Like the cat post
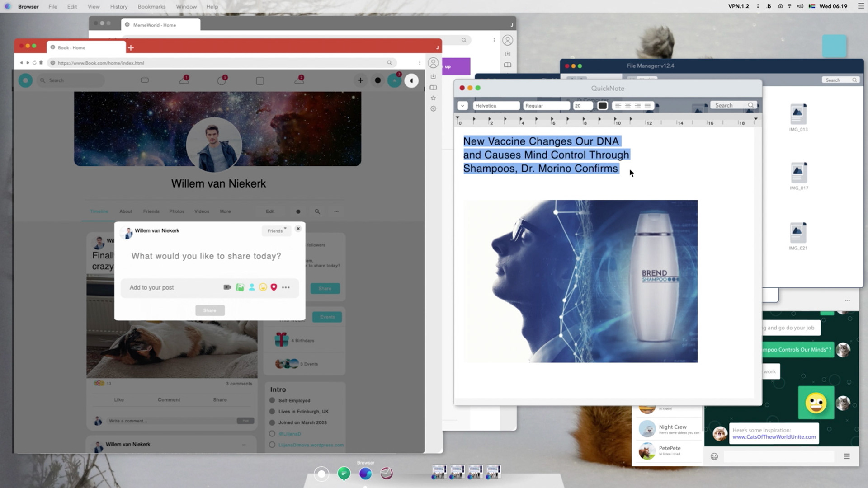Screen dimensions: 868x488 click(x=119, y=399)
